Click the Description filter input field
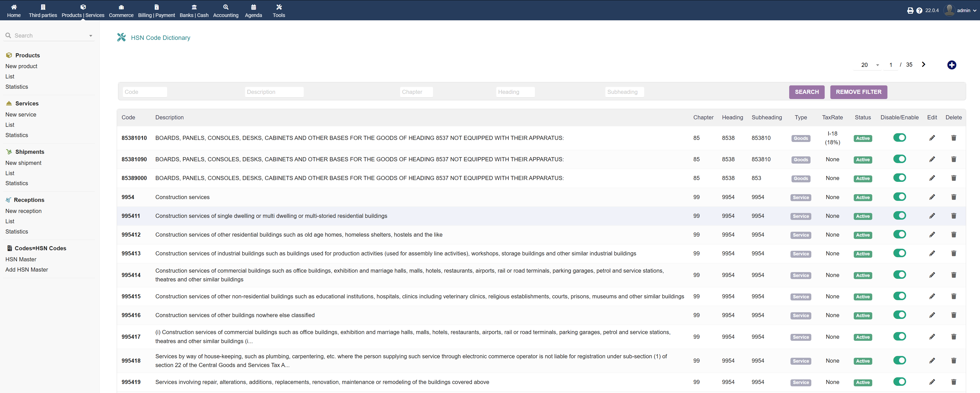This screenshot has width=980, height=393. pos(274,92)
